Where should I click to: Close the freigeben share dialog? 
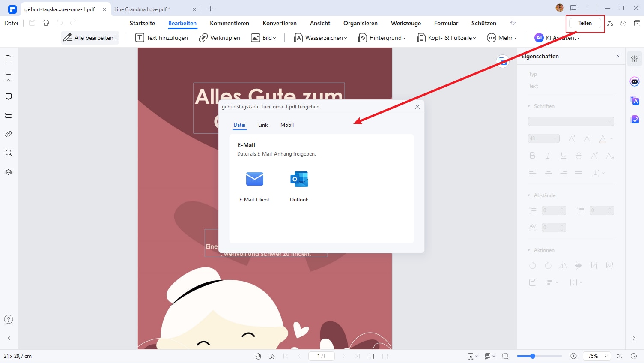[x=417, y=107]
